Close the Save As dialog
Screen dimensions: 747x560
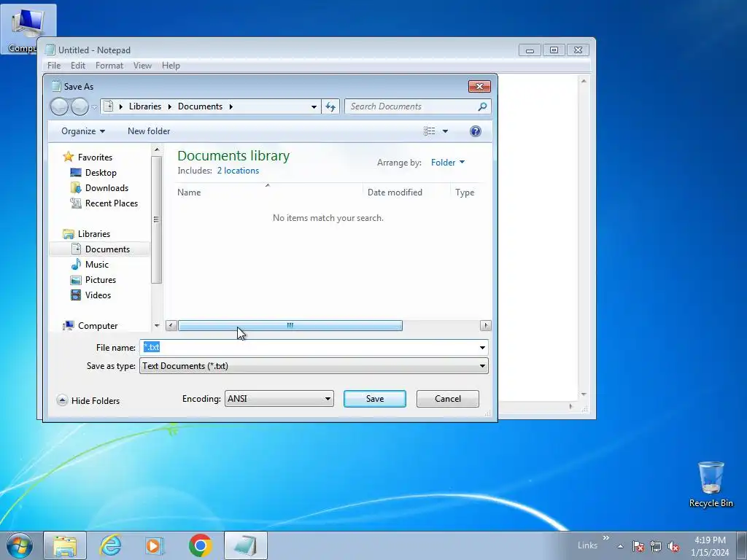(x=479, y=86)
